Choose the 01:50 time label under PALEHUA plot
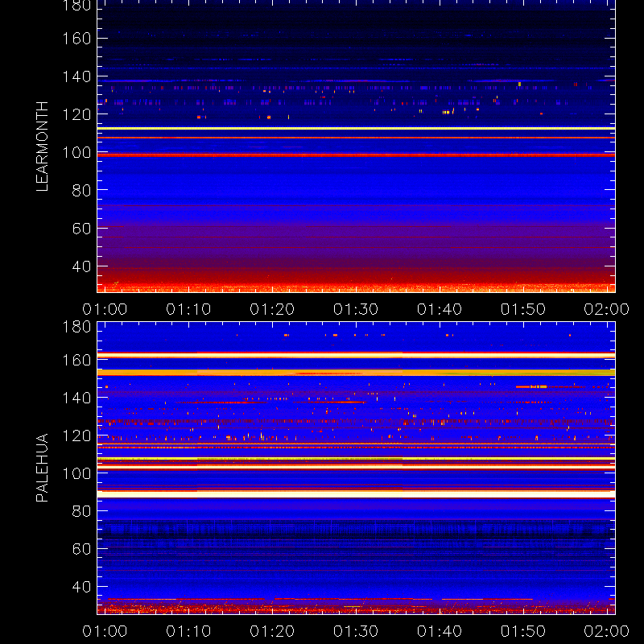This screenshot has width=644, height=644. [x=522, y=631]
